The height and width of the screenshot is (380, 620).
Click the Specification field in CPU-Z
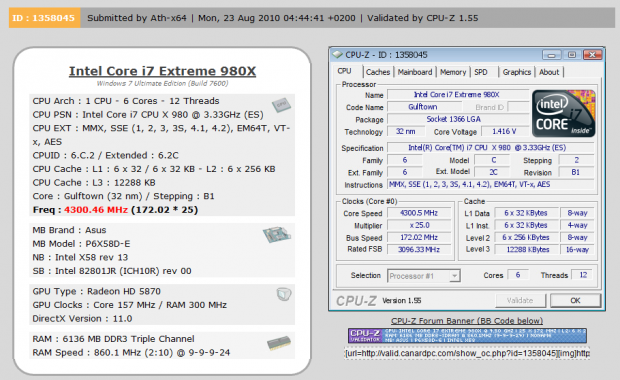click(x=490, y=147)
